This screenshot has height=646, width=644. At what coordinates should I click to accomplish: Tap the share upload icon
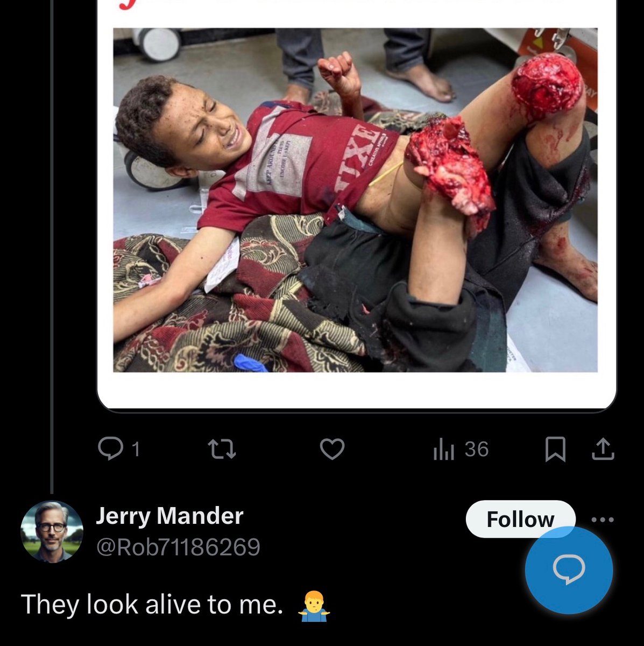click(603, 450)
